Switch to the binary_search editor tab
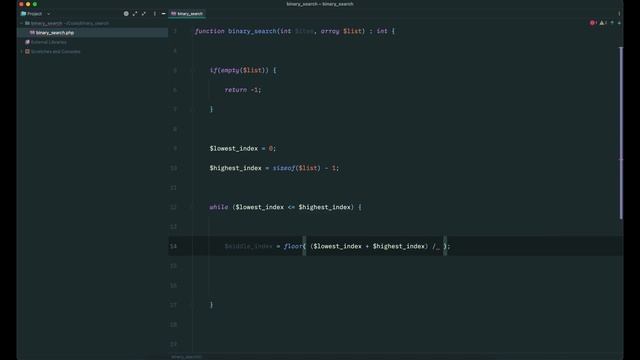This screenshot has height=360, width=640. click(x=187, y=13)
